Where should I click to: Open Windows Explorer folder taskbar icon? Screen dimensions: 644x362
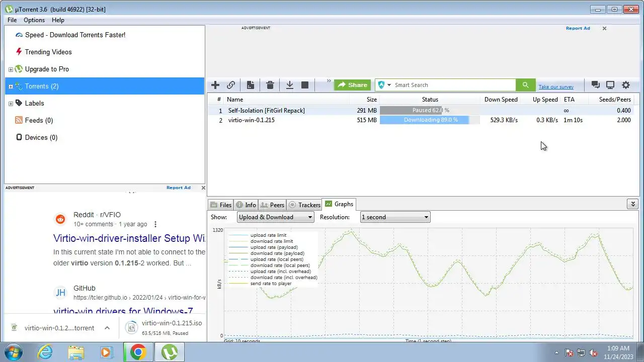pos(76,352)
